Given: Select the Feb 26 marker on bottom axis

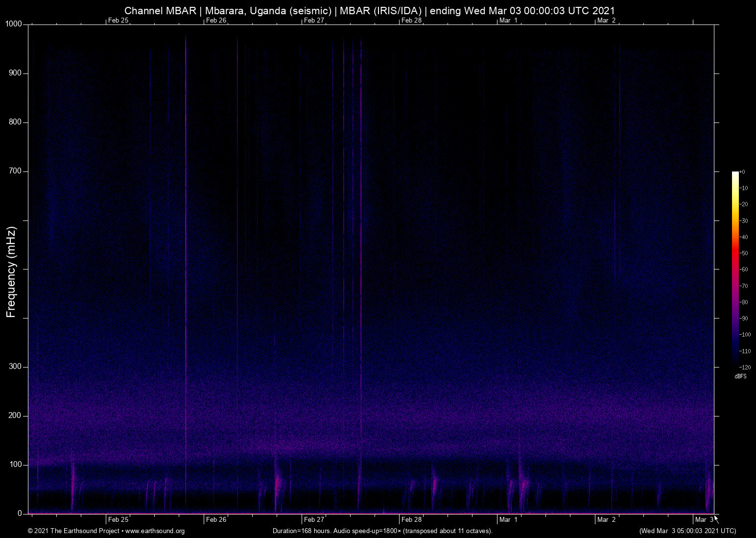Looking at the screenshot, I should tap(216, 520).
